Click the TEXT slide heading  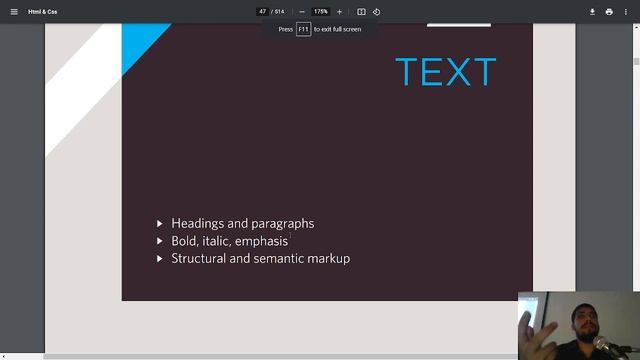[446, 72]
